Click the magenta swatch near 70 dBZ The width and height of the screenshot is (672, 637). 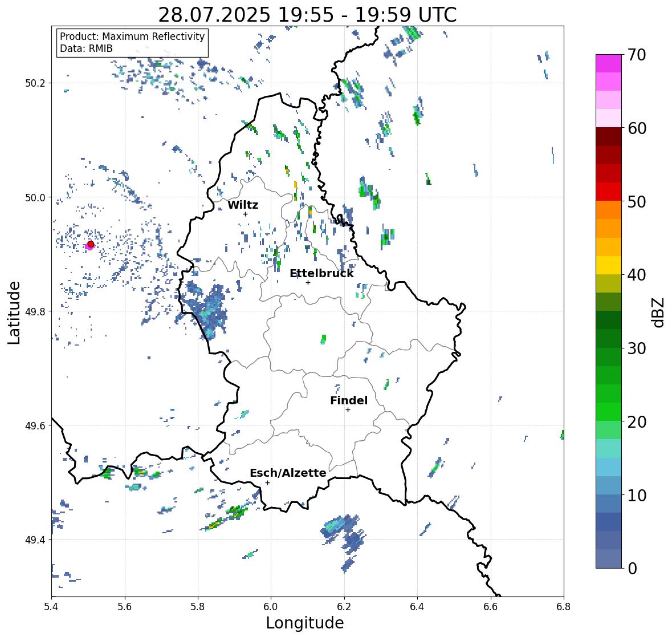click(609, 63)
